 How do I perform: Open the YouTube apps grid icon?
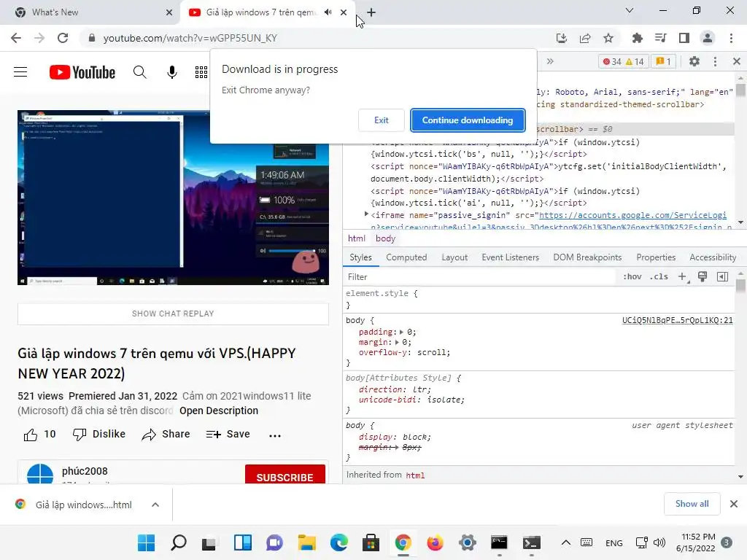click(201, 72)
